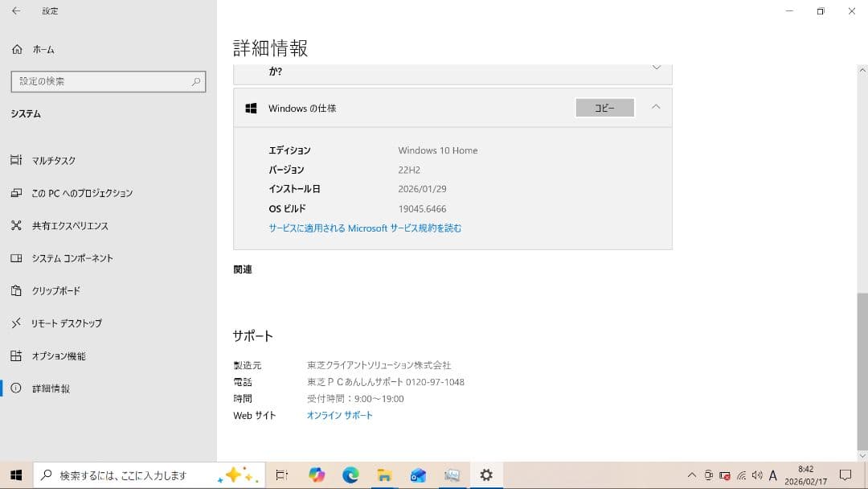
Task: Open File Explorer from the taskbar
Action: click(384, 475)
